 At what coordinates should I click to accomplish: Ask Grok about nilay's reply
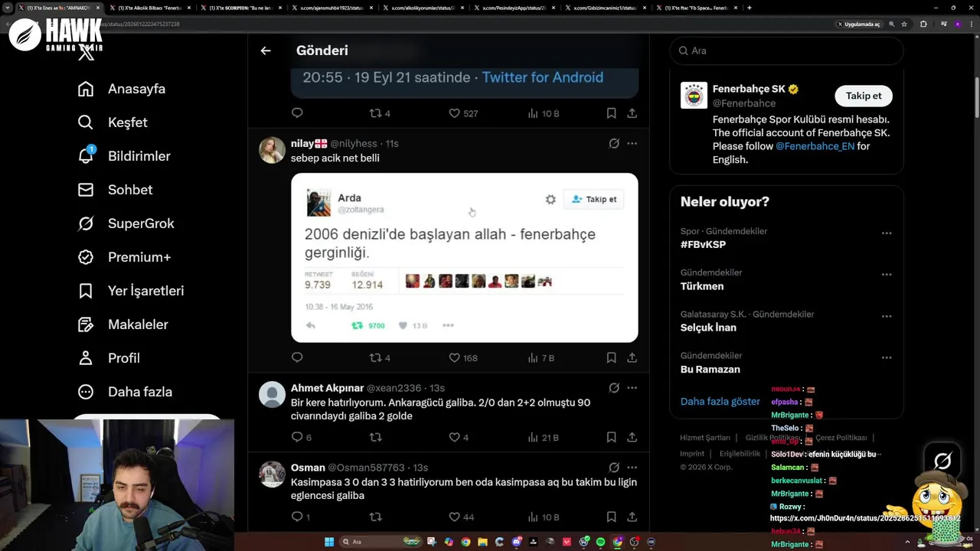pos(614,143)
